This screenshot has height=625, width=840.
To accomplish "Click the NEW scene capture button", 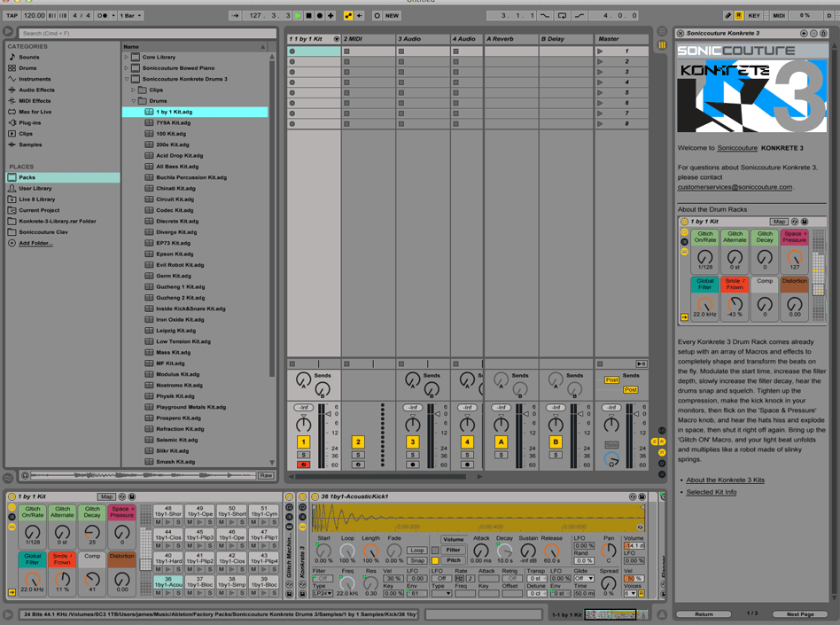I will tap(393, 16).
